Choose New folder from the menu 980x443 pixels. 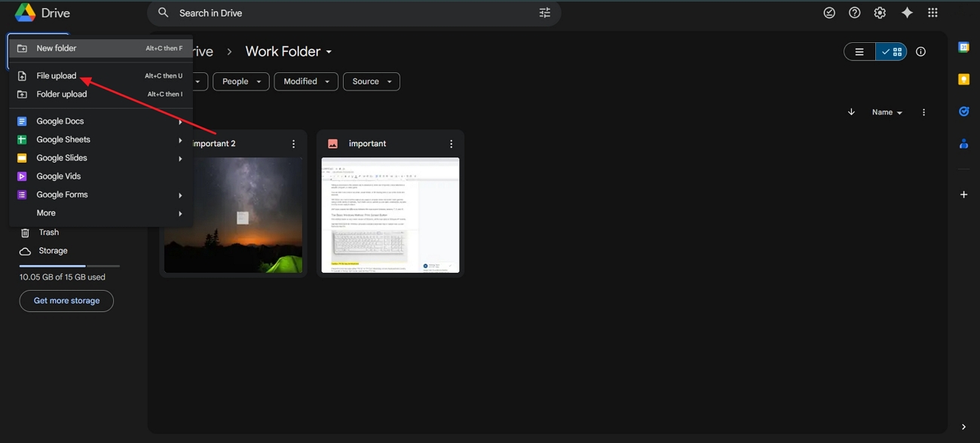coord(57,47)
